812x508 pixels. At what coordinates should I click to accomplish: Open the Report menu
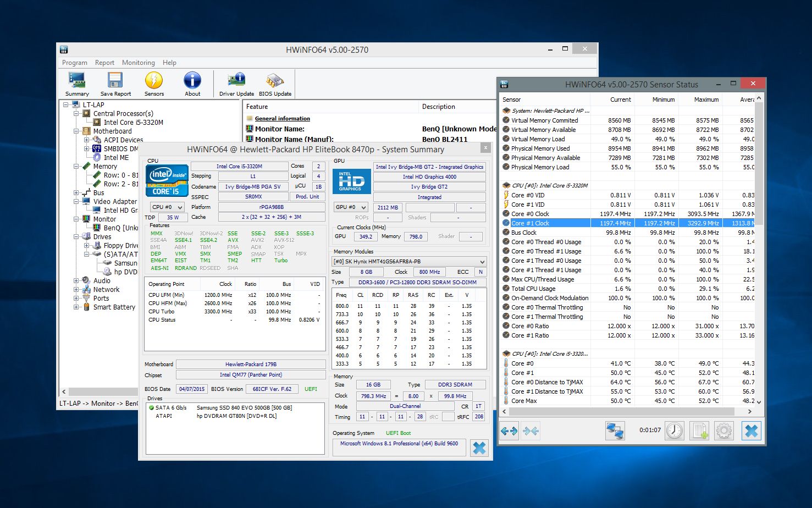pos(104,63)
